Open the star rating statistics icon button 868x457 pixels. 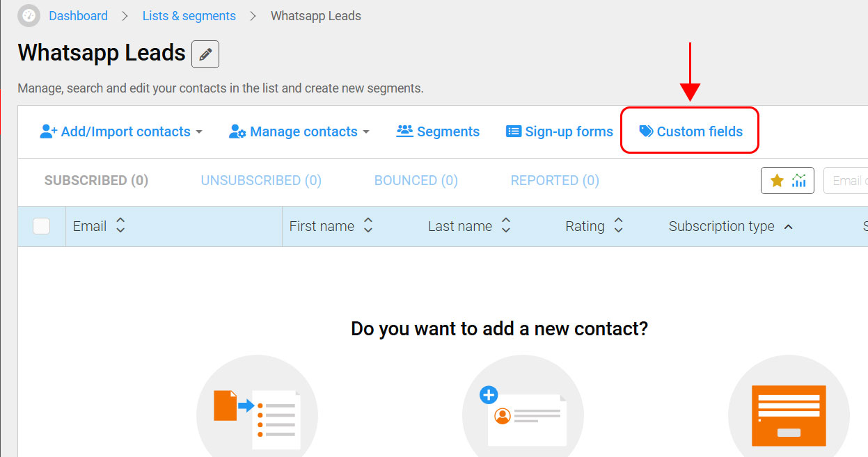click(787, 181)
